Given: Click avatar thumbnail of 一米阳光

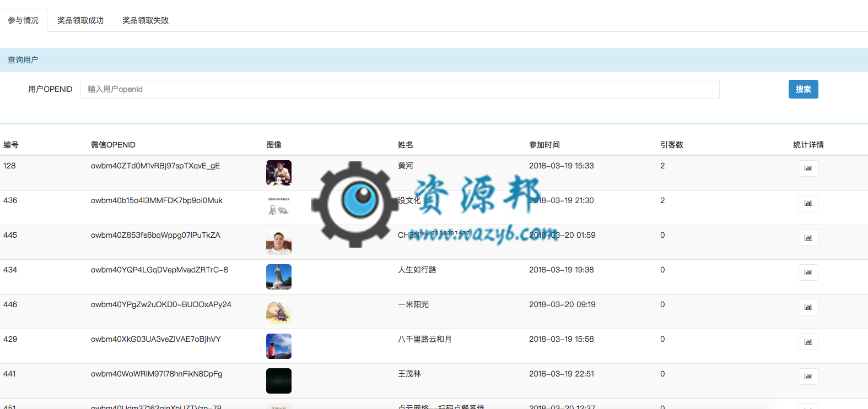Looking at the screenshot, I should click(x=279, y=312).
